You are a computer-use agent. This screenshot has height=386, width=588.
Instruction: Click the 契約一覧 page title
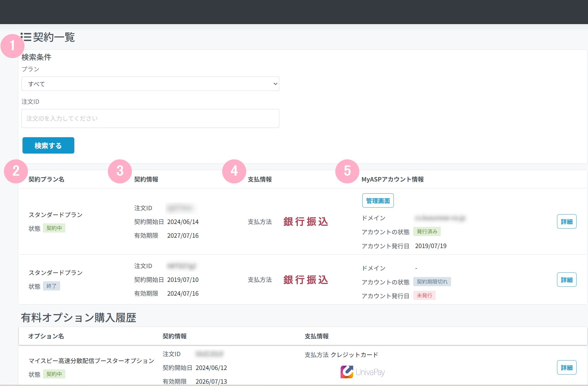(x=54, y=37)
